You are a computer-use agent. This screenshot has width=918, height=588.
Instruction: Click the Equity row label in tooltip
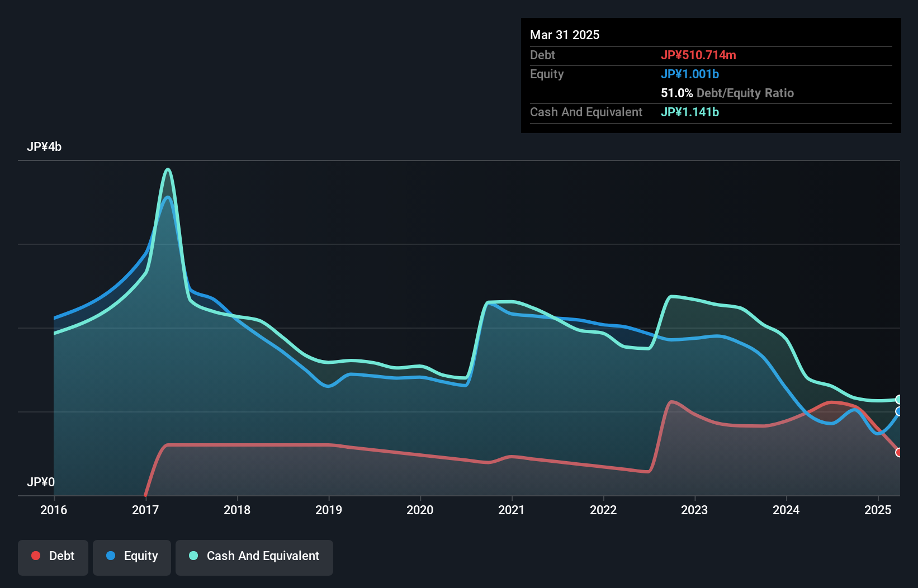547,74
